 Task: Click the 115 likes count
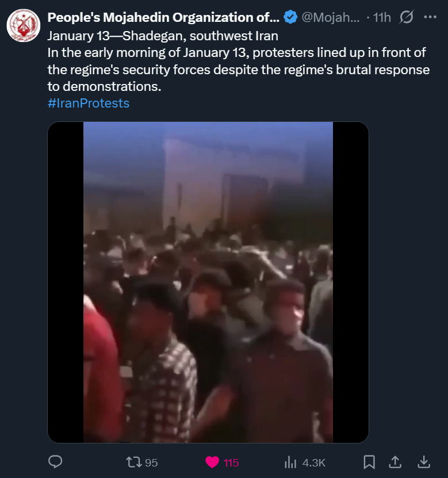[231, 463]
